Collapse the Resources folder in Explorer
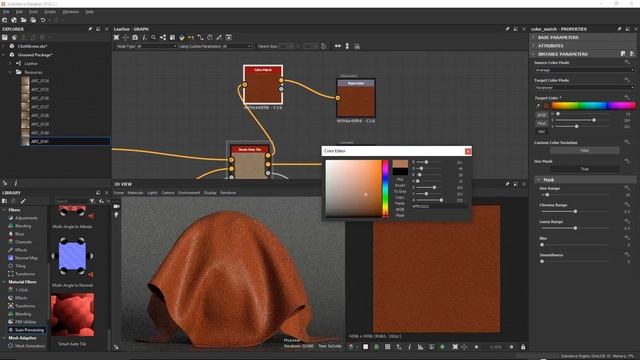Viewport: 640px width, 360px height. [10, 72]
